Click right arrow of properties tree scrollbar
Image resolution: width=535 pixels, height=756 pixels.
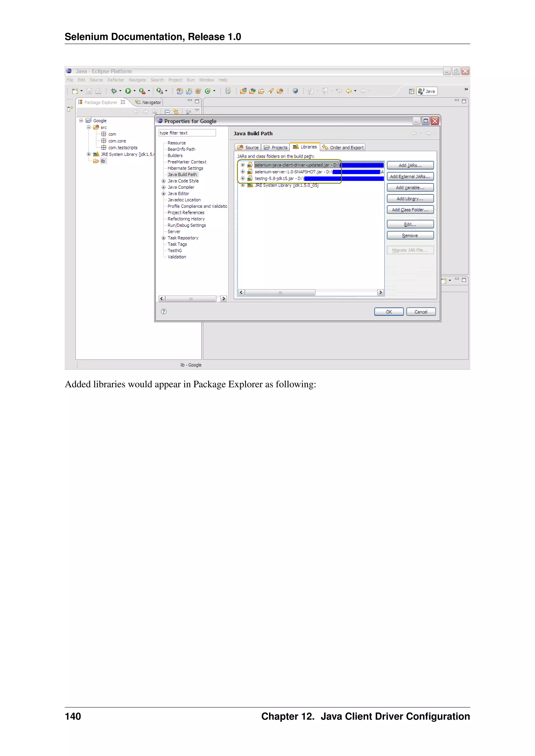point(224,299)
